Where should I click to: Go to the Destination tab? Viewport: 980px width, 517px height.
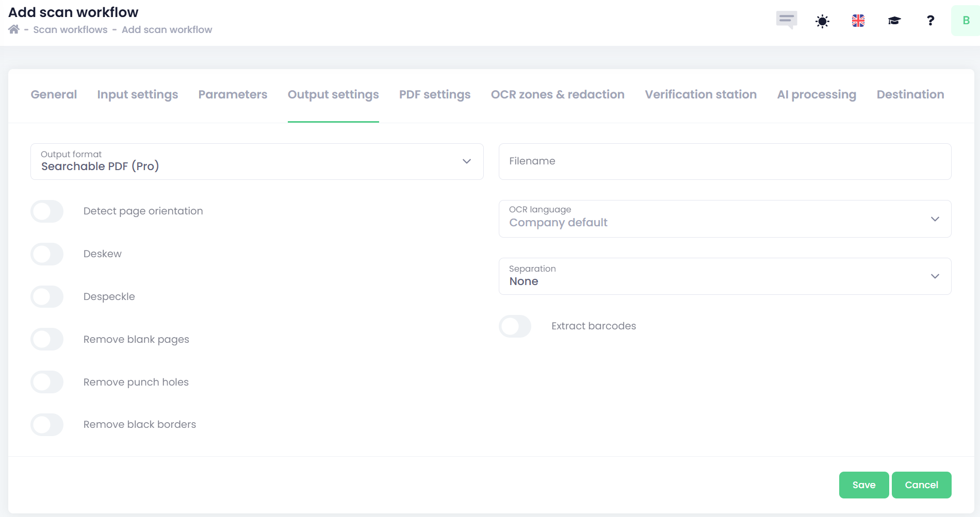[910, 95]
